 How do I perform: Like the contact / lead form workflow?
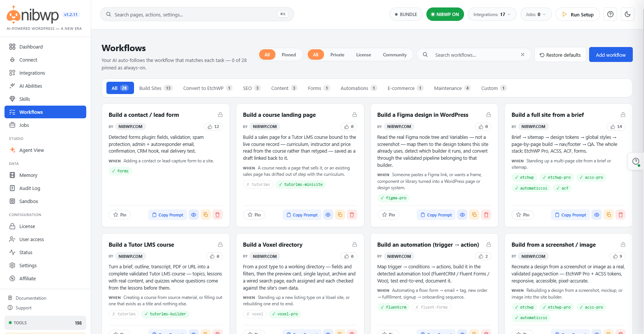coord(214,127)
